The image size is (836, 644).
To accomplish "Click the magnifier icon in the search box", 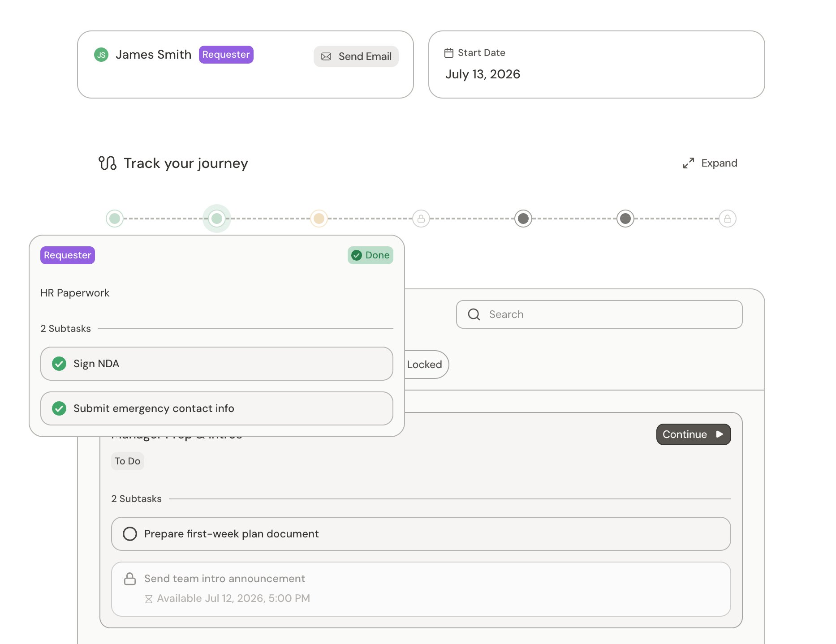I will coord(474,314).
